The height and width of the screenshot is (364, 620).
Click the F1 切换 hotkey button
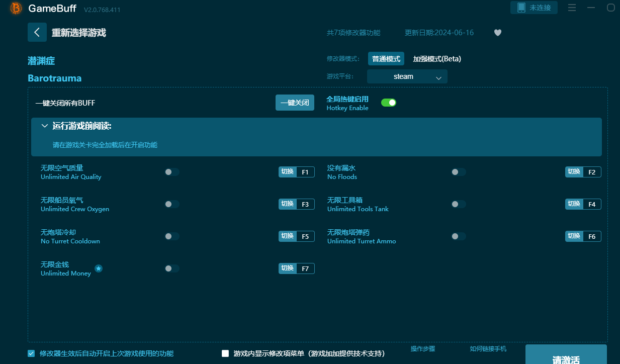[x=297, y=172]
